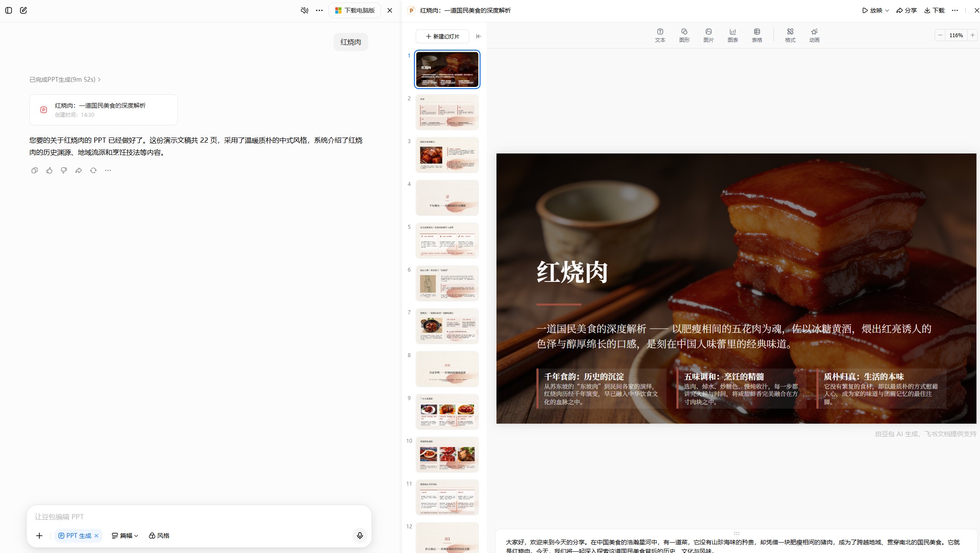Focus the 让豆包编辑 PPT input field
The image size is (980, 553).
pos(199,517)
